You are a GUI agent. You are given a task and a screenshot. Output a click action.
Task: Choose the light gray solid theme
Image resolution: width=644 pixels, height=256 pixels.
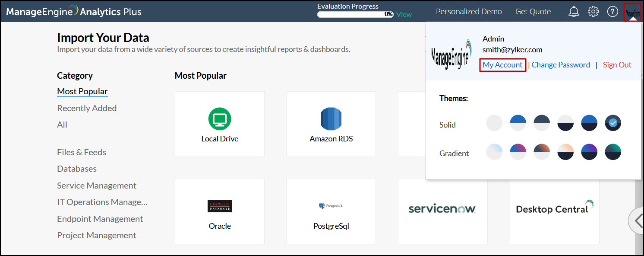(494, 123)
